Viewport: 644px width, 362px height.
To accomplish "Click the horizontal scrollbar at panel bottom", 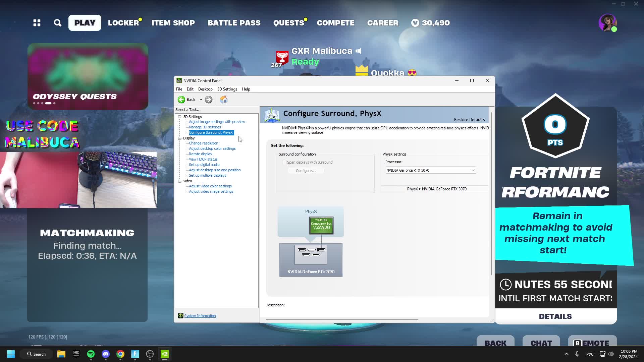I will click(x=342, y=320).
